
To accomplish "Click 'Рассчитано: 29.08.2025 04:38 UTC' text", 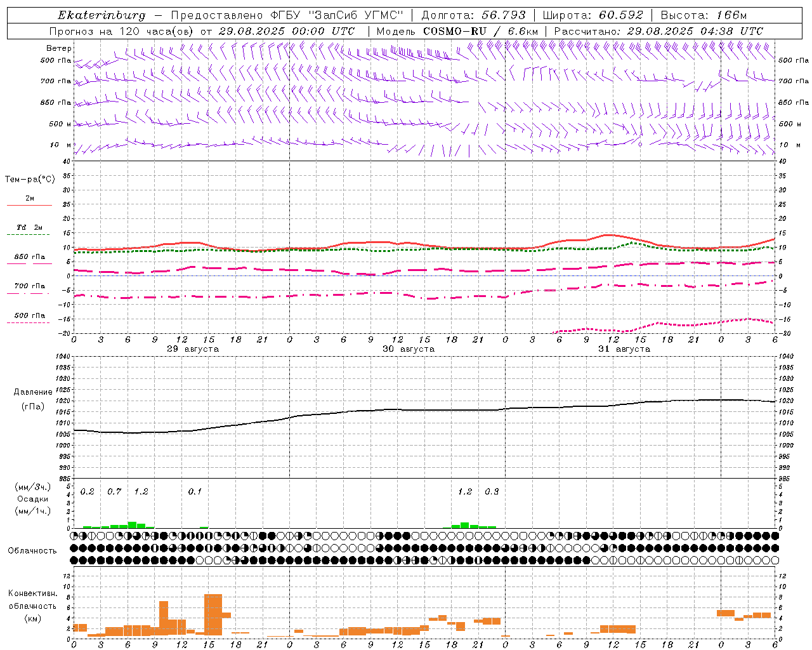I will pos(658,31).
